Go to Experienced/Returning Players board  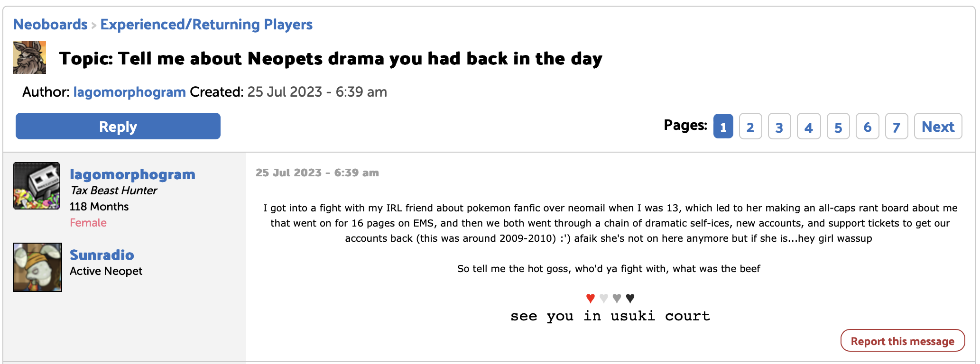click(206, 24)
